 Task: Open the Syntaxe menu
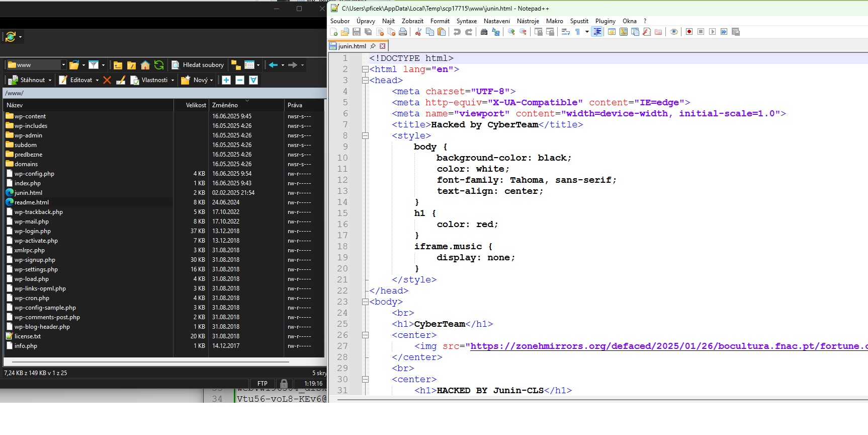pyautogui.click(x=466, y=21)
